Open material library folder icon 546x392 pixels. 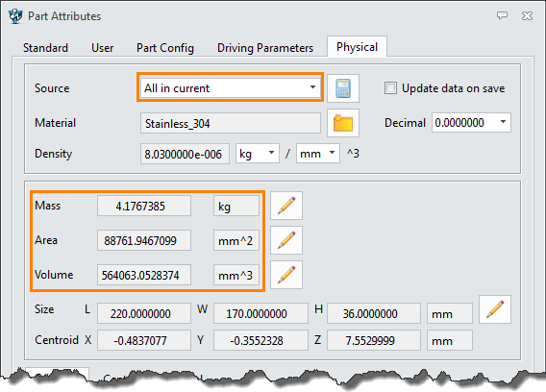[x=343, y=123]
